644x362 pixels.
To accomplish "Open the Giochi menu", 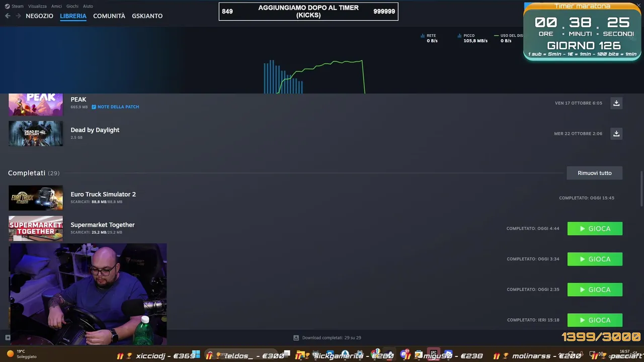I will click(x=72, y=6).
